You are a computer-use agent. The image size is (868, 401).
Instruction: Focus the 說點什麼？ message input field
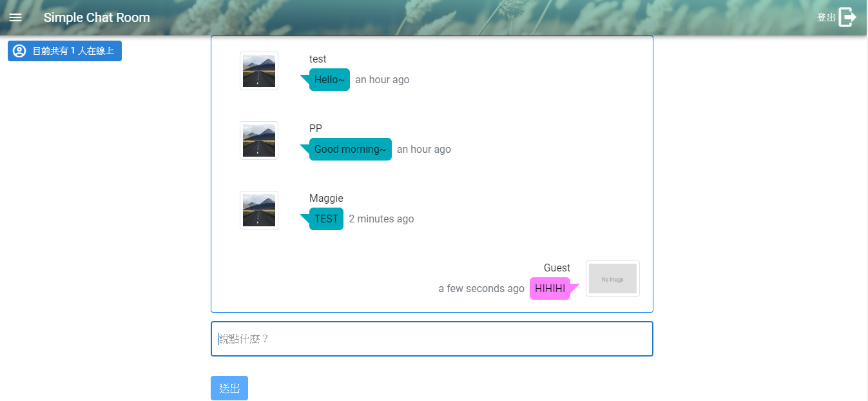pos(432,338)
